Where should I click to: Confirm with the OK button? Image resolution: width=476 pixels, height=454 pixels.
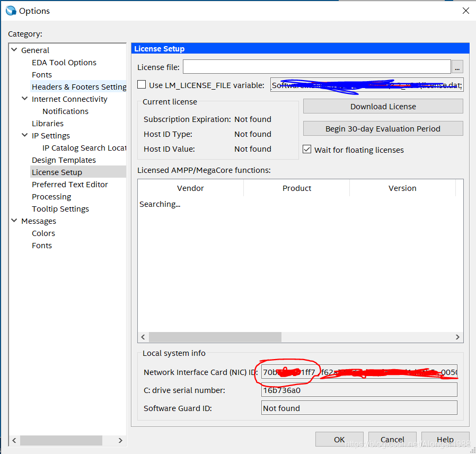click(339, 439)
